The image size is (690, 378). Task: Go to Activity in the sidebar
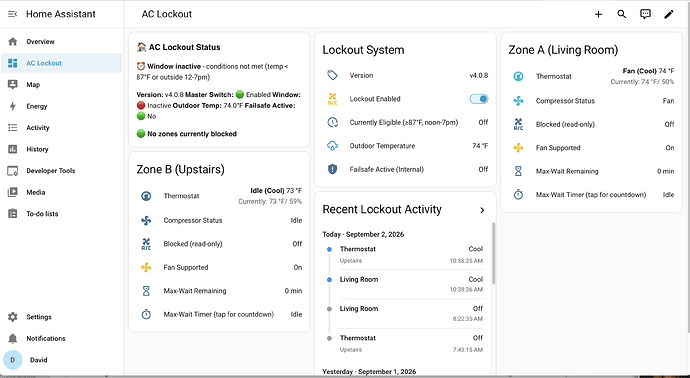pyautogui.click(x=62, y=128)
